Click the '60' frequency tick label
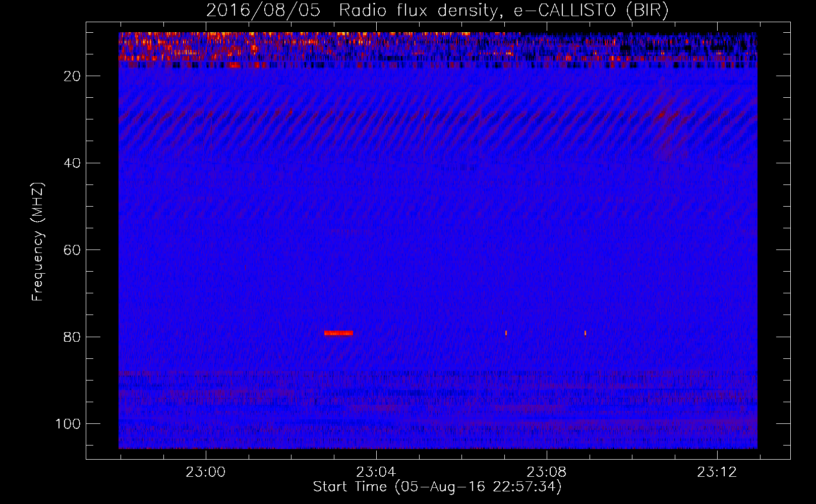Screen dimensions: 816x504 click(72, 250)
